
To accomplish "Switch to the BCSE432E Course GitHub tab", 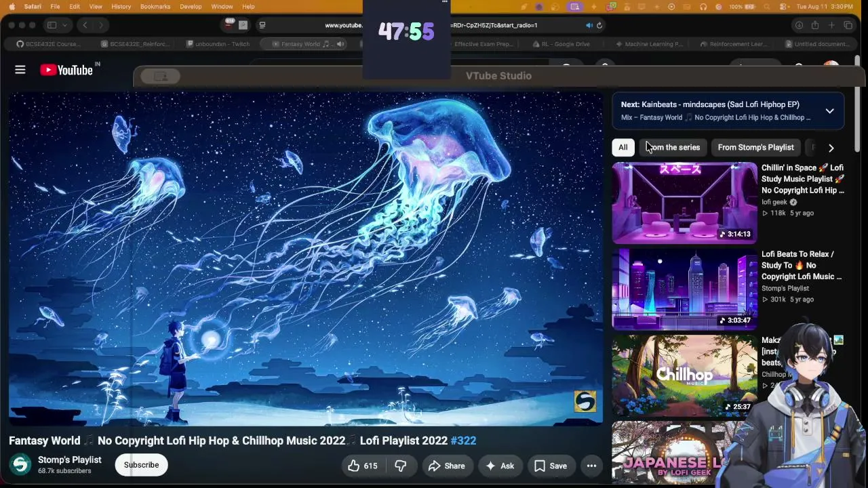I will pyautogui.click(x=49, y=44).
